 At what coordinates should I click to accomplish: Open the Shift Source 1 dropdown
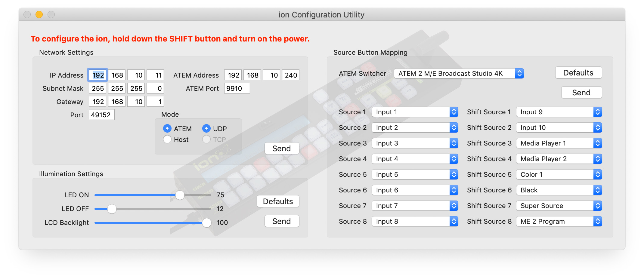tap(559, 112)
